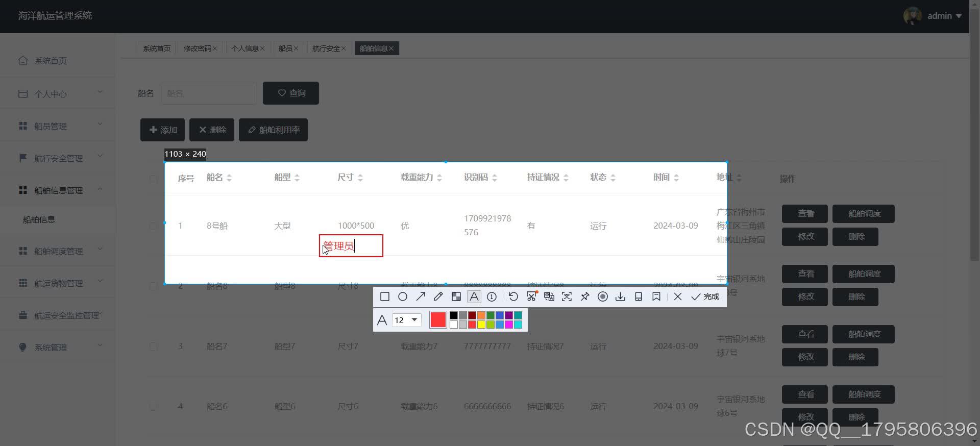Image resolution: width=980 pixels, height=446 pixels.
Task: Expand the 航运货物管理 sidebar menu
Action: point(100,282)
